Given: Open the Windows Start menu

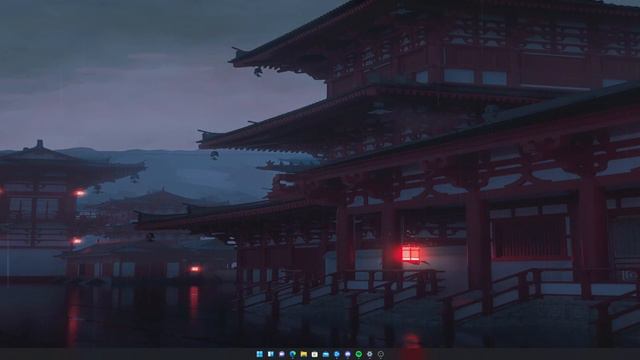Looking at the screenshot, I should point(260,354).
